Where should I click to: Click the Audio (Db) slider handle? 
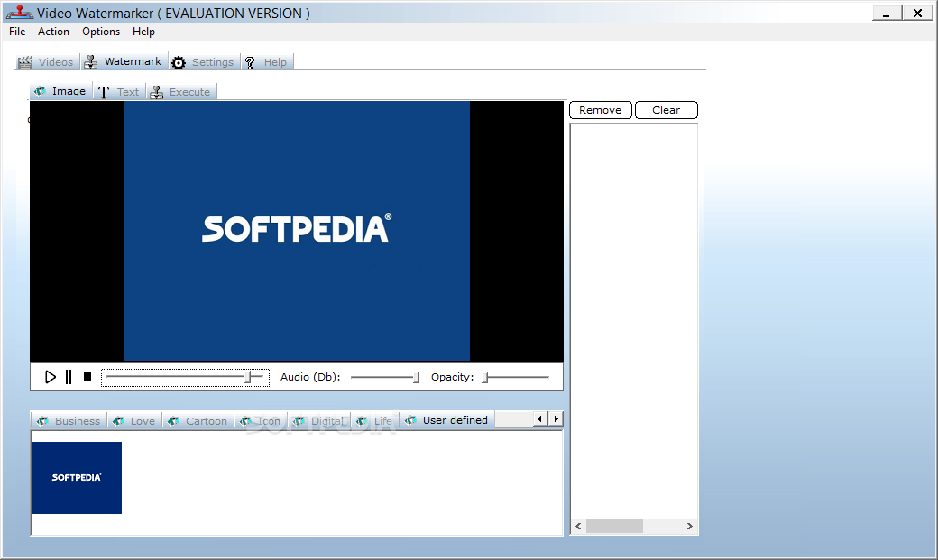417,378
